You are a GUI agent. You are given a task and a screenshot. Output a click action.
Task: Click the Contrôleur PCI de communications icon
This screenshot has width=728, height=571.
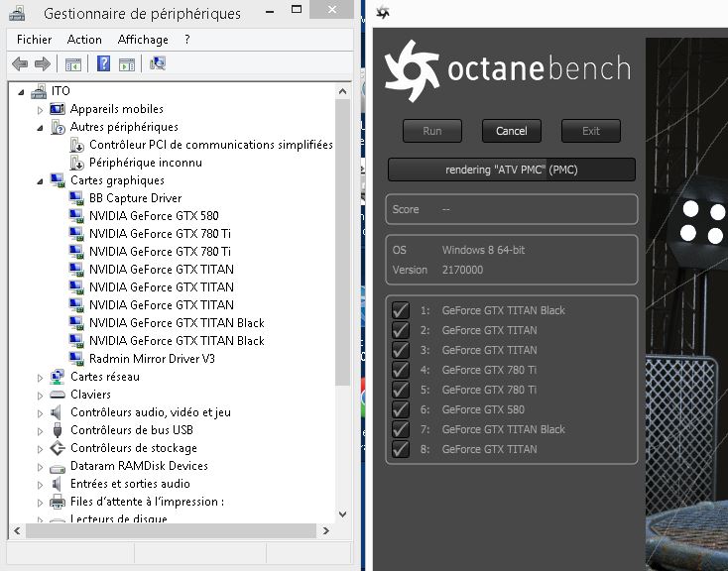(x=76, y=145)
